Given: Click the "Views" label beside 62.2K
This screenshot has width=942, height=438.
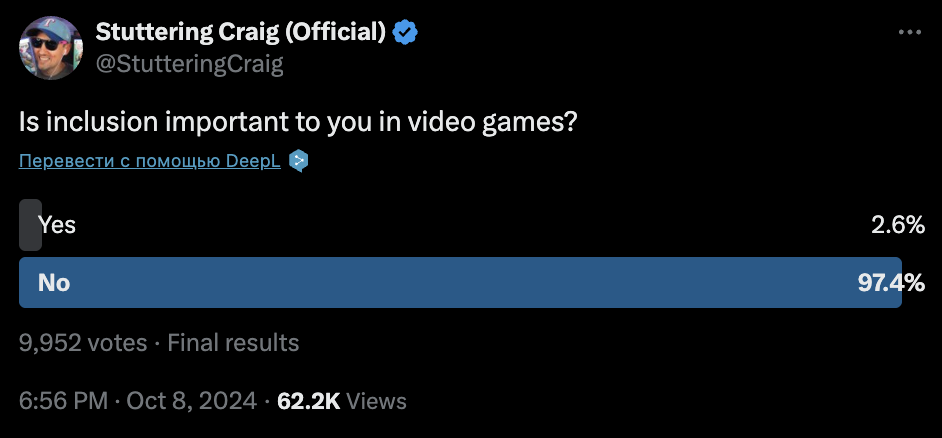Looking at the screenshot, I should tap(377, 401).
